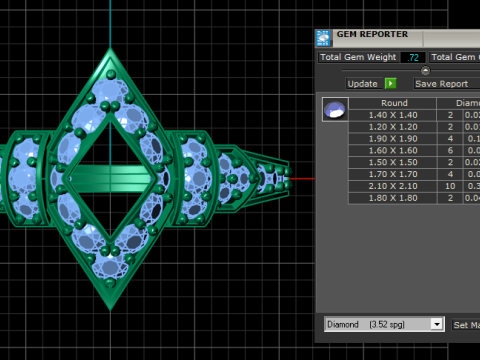Click the Gem Reporter title tab
Screen dimensions: 480x360
coord(372,34)
